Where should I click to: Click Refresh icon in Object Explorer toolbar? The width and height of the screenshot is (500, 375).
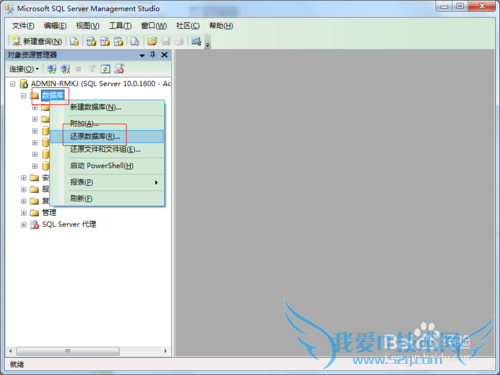(105, 69)
